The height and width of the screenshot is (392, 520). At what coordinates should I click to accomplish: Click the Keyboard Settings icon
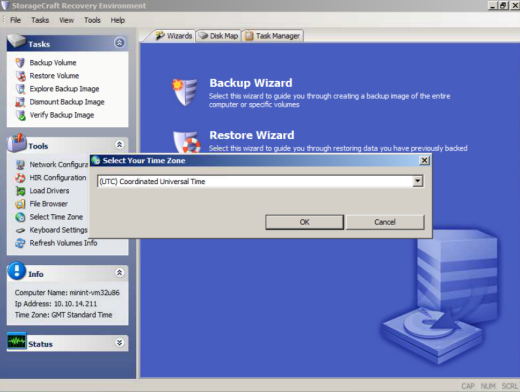point(20,230)
